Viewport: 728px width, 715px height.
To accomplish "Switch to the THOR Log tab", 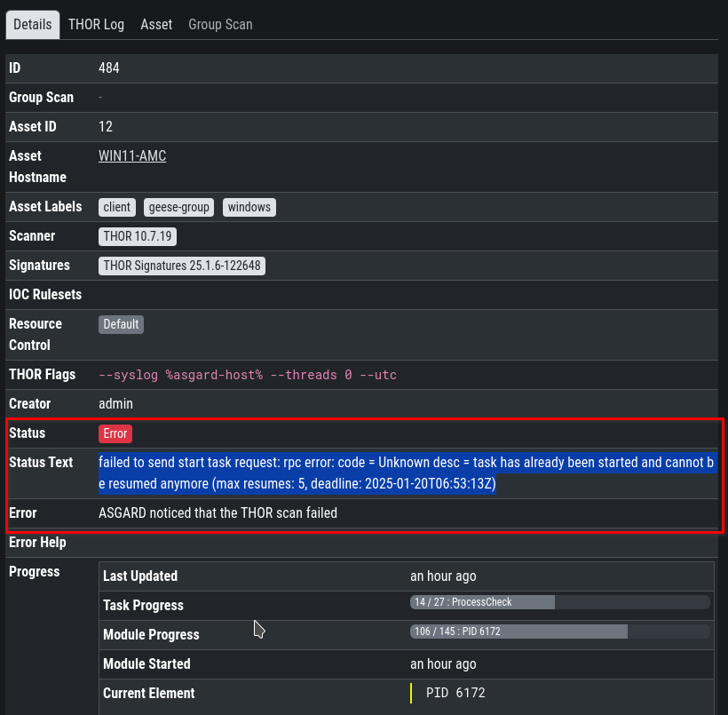I will click(96, 24).
